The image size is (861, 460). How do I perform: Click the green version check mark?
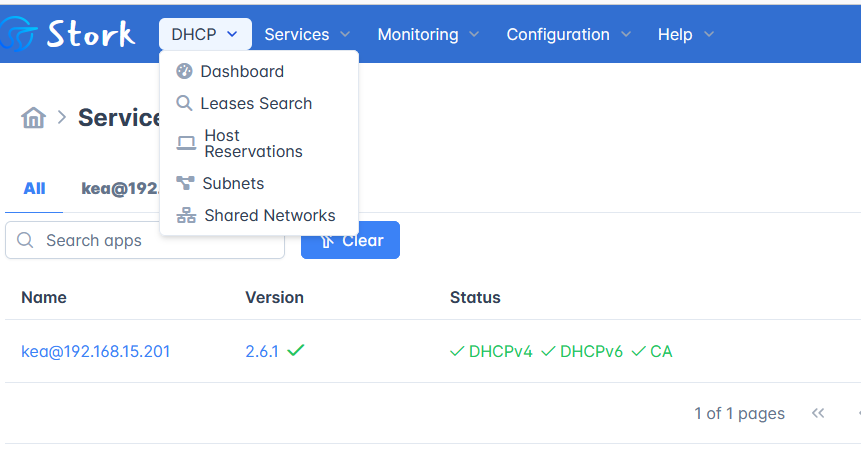[x=295, y=350]
